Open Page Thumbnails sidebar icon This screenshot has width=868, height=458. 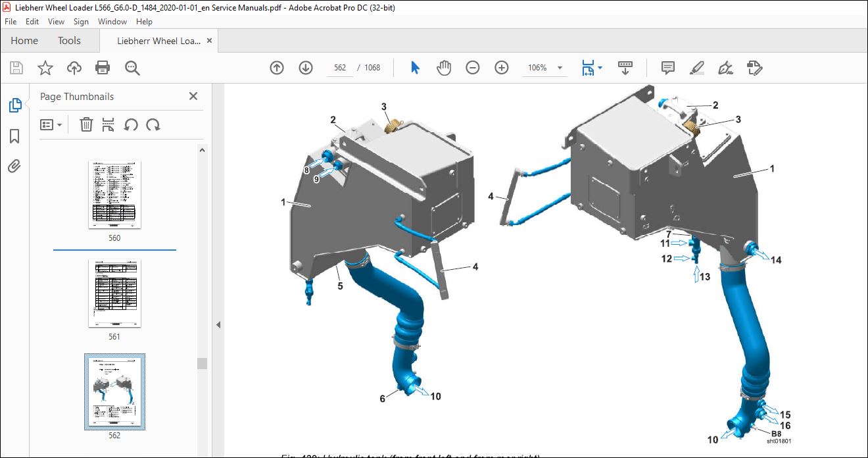[14, 105]
